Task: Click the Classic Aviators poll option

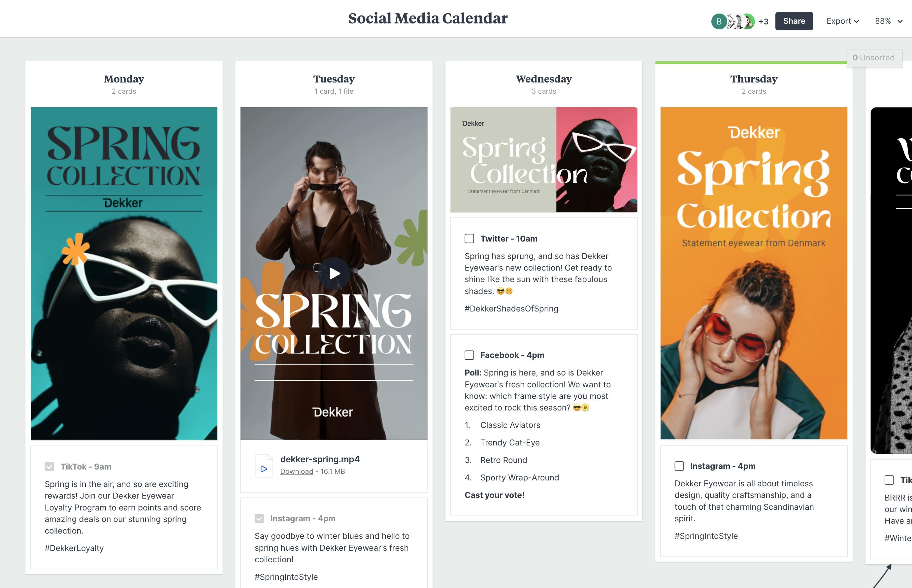Action: (x=510, y=425)
